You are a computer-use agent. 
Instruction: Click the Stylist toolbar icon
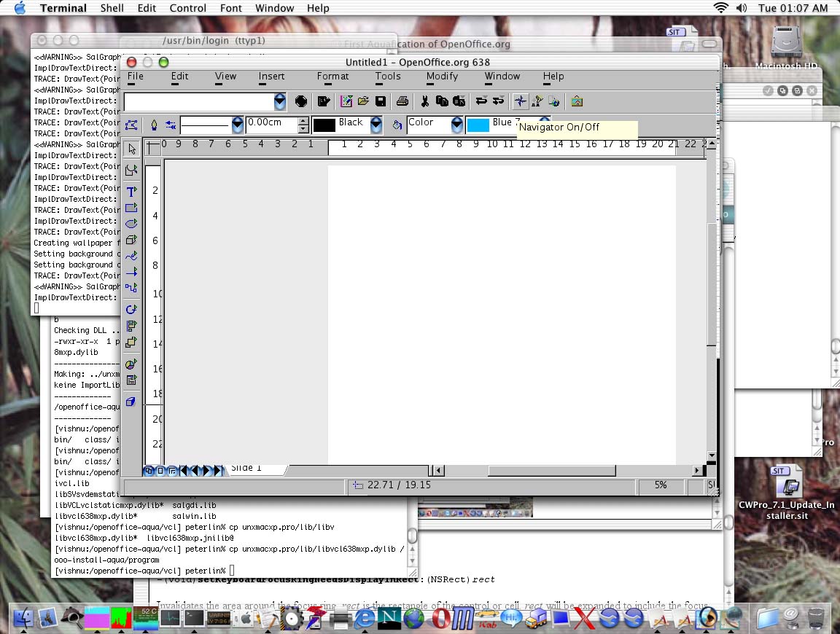(x=537, y=101)
